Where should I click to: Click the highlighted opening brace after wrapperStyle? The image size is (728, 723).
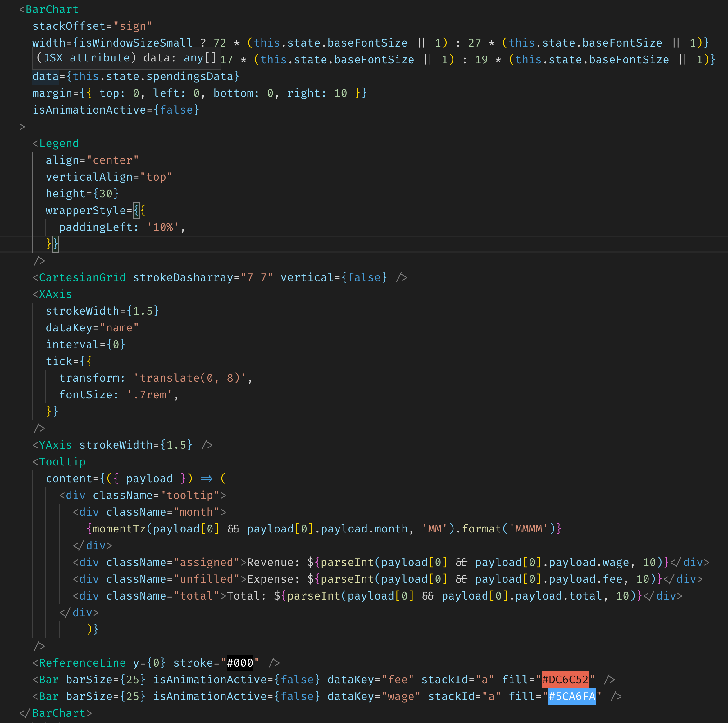pyautogui.click(x=136, y=210)
